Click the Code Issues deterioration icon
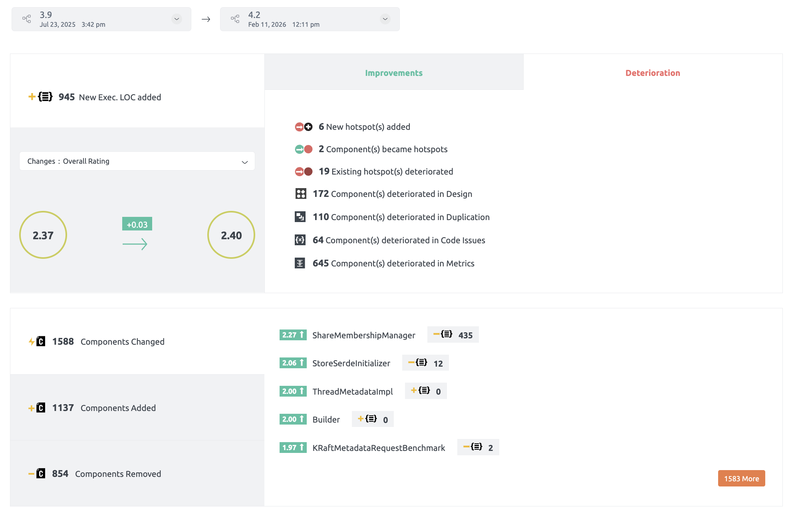Screen dimensions: 798x532 pyautogui.click(x=300, y=240)
